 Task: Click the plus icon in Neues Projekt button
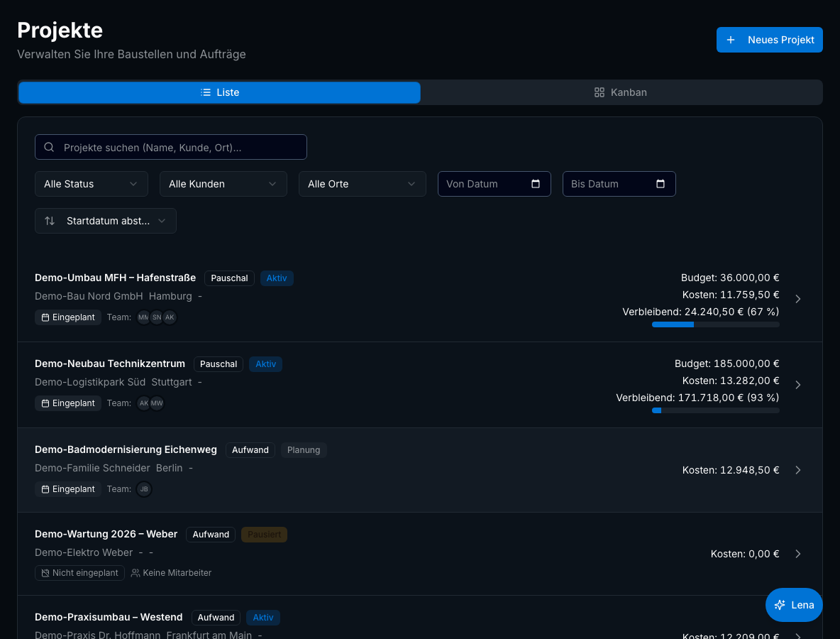[x=730, y=40]
